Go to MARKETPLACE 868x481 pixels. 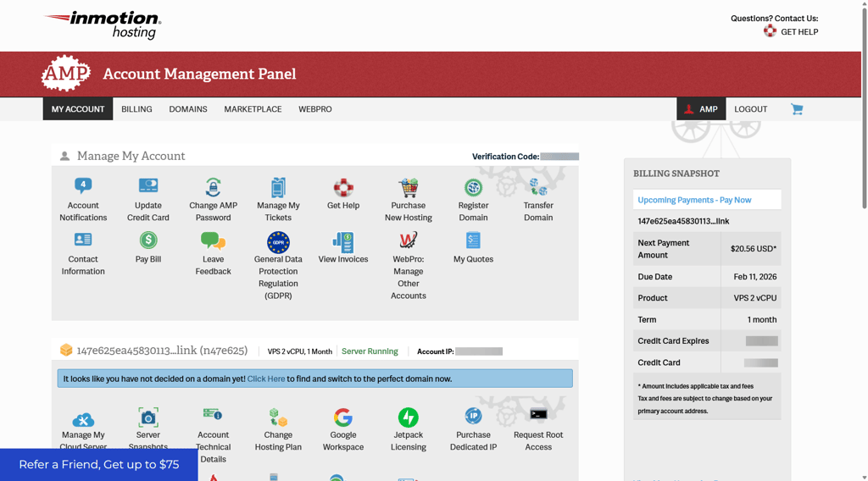(x=253, y=109)
